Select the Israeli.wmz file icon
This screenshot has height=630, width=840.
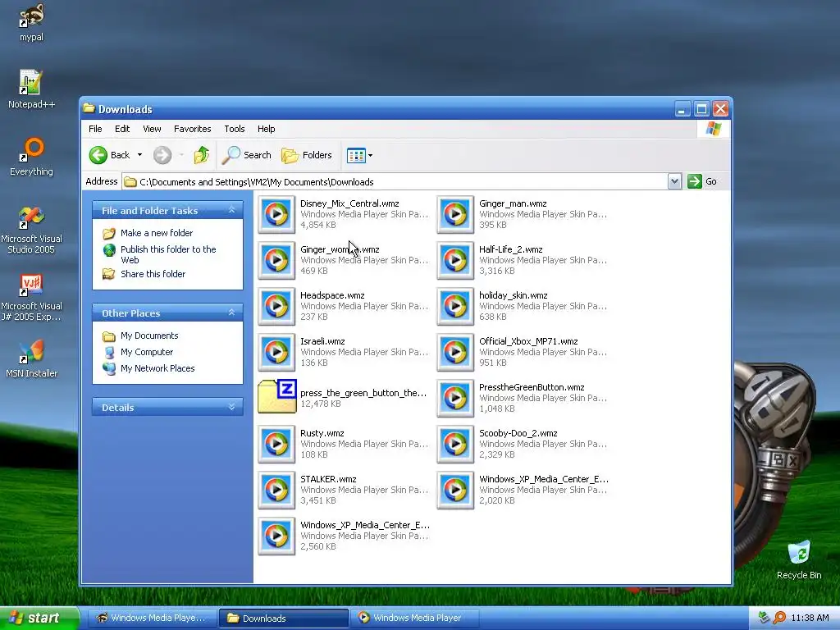coord(276,353)
